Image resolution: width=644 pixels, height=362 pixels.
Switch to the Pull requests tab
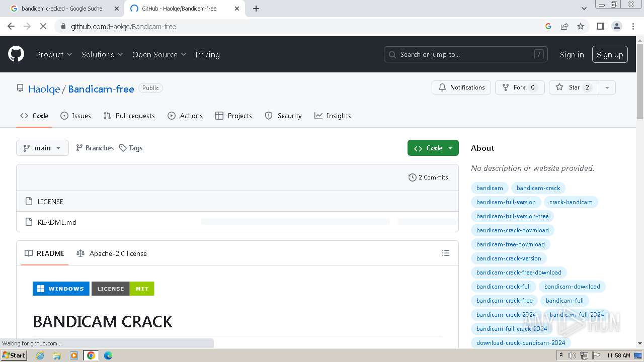[x=129, y=116]
